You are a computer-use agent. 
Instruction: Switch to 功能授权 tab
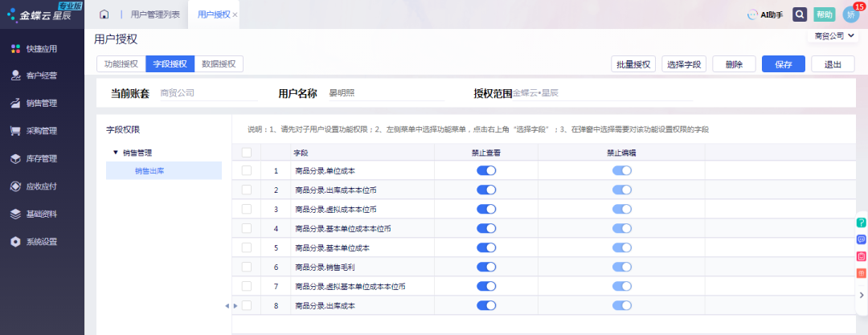[x=121, y=63]
